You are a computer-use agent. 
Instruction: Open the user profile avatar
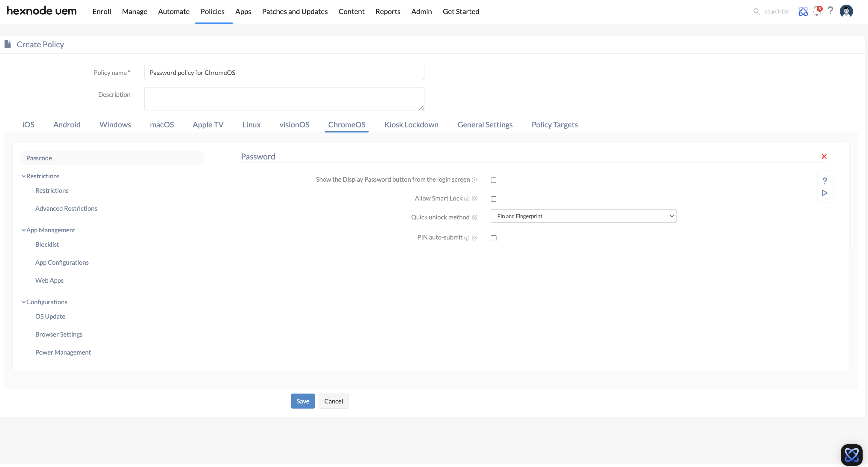click(x=846, y=11)
